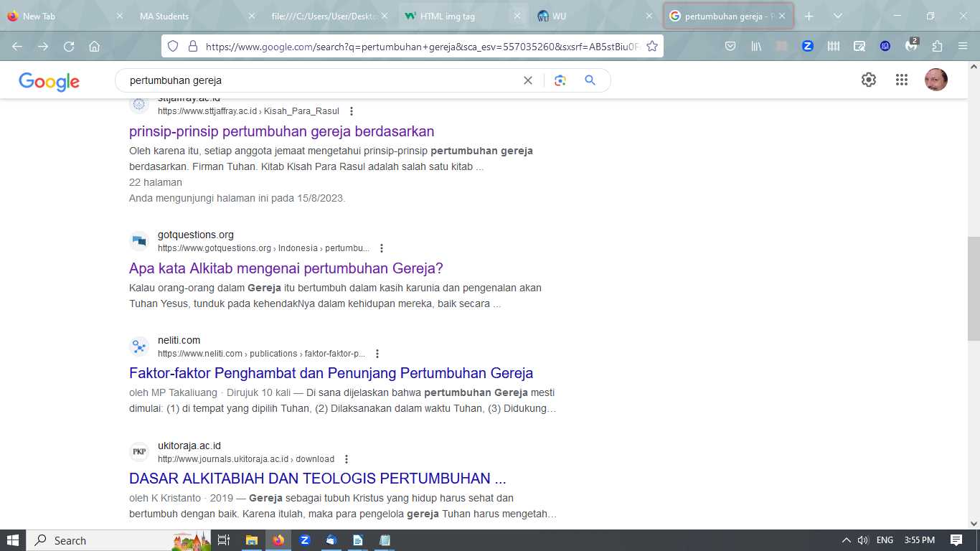Open Task View on the taskbar
This screenshot has height=551, width=980.
(x=224, y=540)
